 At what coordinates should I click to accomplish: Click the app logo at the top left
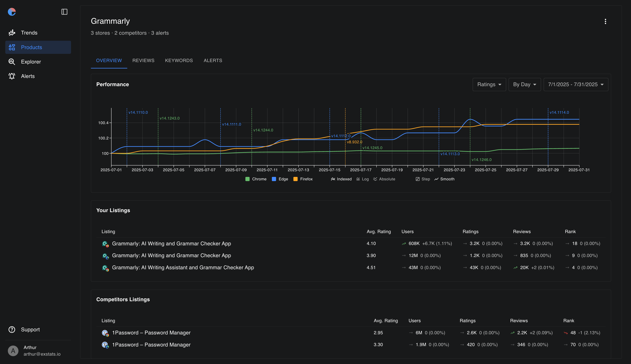coord(12,12)
